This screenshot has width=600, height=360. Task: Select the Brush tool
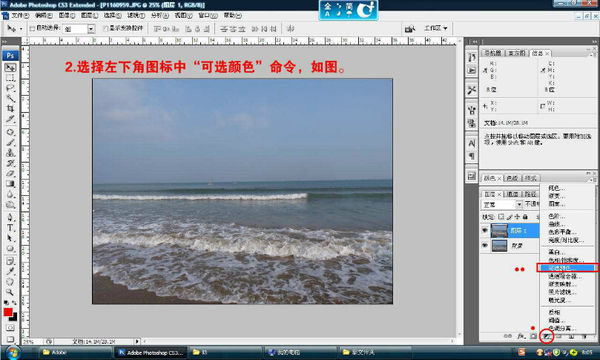point(10,143)
